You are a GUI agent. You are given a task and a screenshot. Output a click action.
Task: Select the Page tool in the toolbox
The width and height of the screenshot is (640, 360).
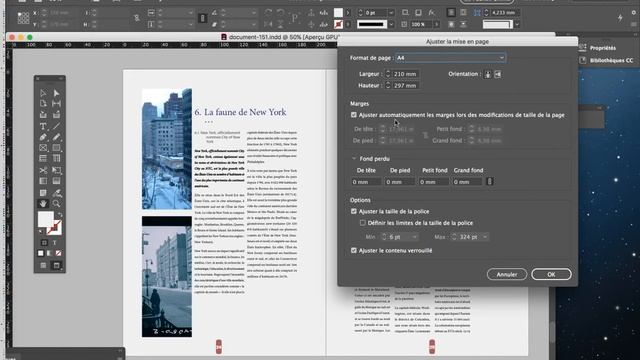[43, 104]
